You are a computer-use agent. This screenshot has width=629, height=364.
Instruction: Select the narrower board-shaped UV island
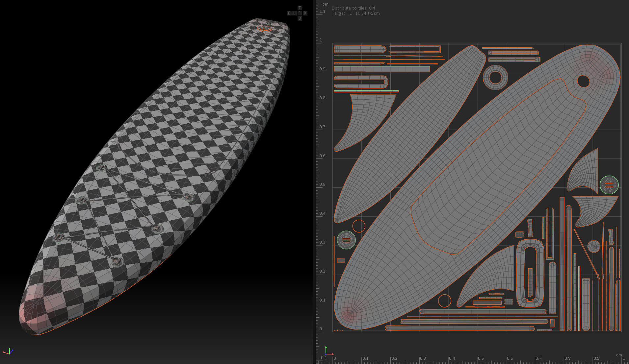point(410,134)
